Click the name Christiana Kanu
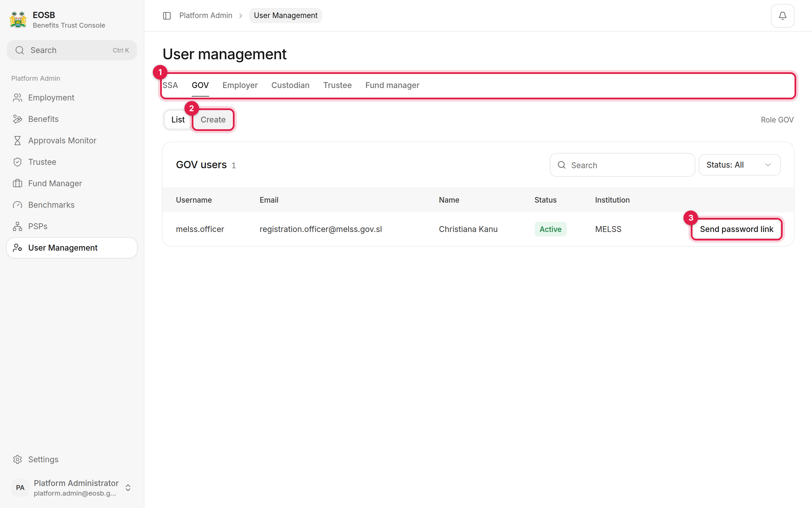The width and height of the screenshot is (812, 508). [468, 229]
